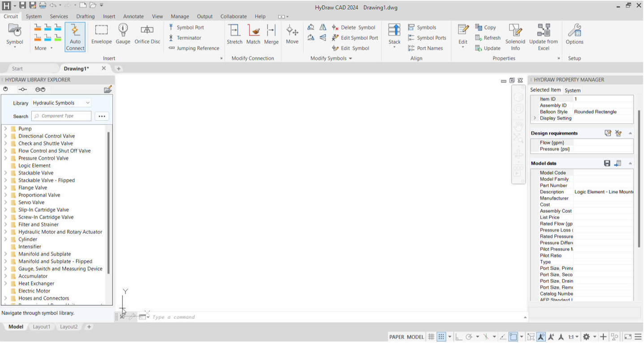Switch to System tab in Property Manager
The width and height of the screenshot is (644, 343).
[x=572, y=90]
